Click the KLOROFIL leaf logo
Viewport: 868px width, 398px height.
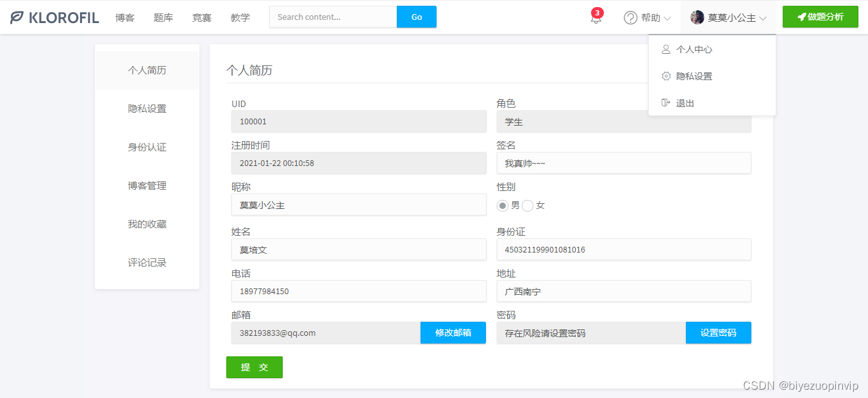(x=17, y=17)
